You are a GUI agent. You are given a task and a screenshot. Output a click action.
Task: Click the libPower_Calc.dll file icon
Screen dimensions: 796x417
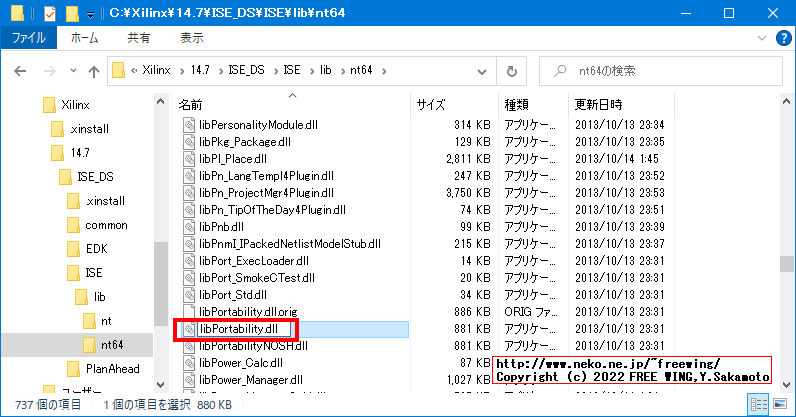pyautogui.click(x=189, y=363)
